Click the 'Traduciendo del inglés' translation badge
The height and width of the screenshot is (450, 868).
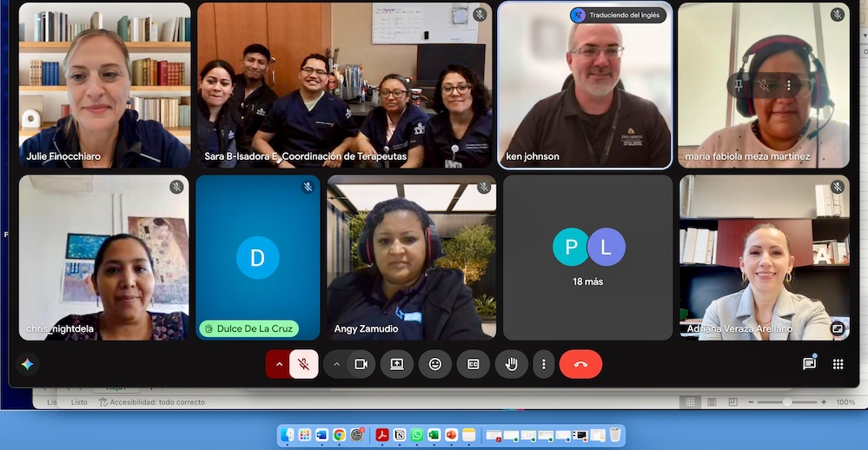[x=618, y=15]
